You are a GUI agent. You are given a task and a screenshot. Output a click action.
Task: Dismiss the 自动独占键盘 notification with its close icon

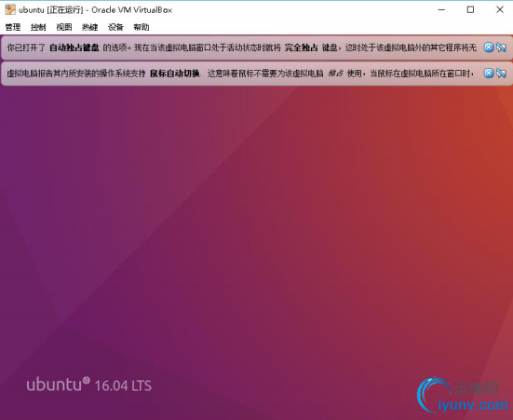(489, 47)
